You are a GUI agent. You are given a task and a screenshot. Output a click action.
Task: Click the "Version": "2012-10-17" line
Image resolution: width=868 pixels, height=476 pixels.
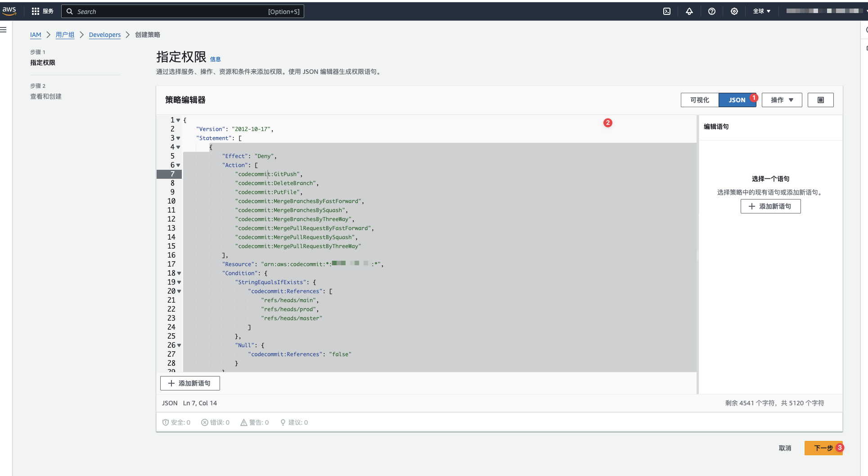point(234,129)
